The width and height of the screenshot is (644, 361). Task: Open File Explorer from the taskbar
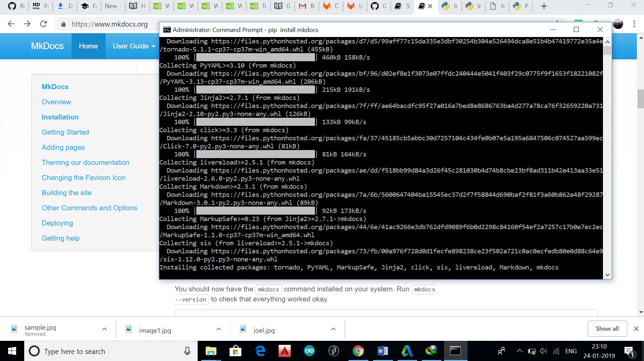click(x=211, y=351)
